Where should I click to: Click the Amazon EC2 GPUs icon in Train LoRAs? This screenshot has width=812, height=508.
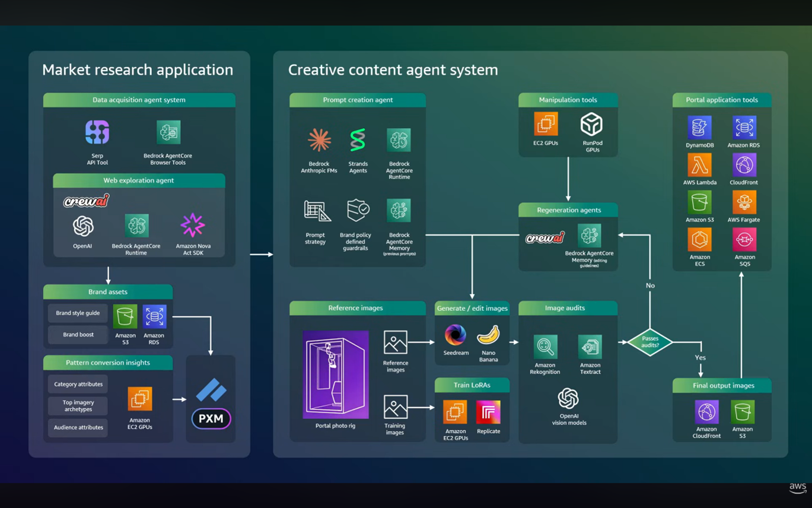[x=455, y=412]
